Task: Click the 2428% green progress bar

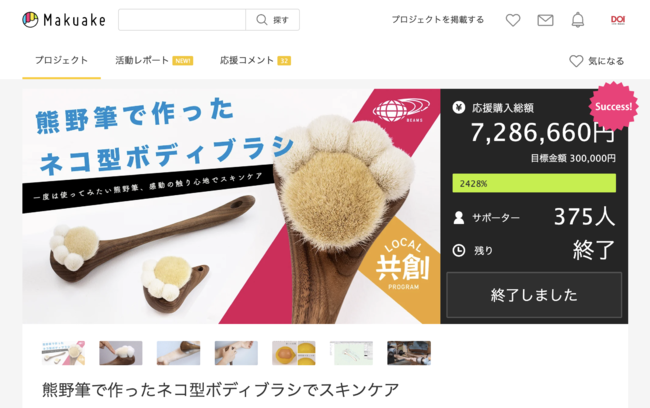Action: click(534, 183)
